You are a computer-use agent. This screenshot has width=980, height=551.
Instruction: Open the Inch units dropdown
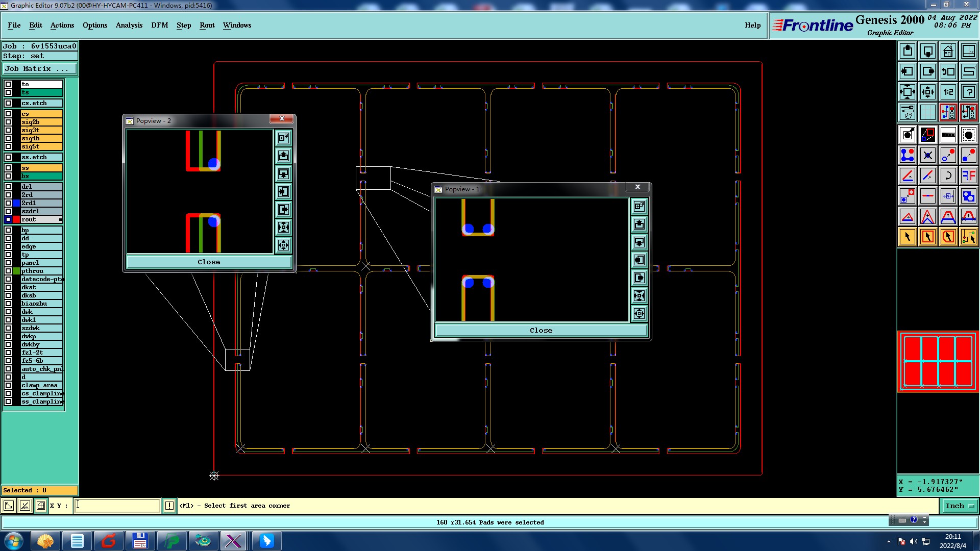960,506
